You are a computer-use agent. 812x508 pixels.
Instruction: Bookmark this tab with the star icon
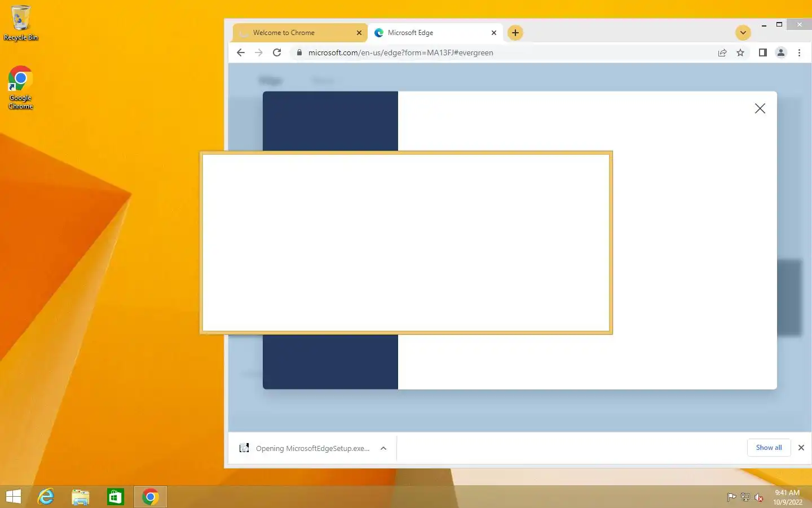tap(740, 52)
